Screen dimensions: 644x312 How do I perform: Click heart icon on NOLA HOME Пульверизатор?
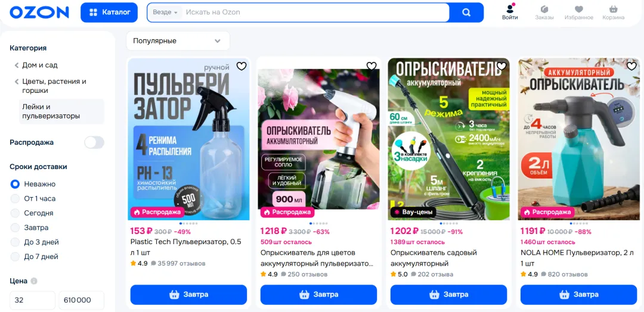click(x=631, y=66)
